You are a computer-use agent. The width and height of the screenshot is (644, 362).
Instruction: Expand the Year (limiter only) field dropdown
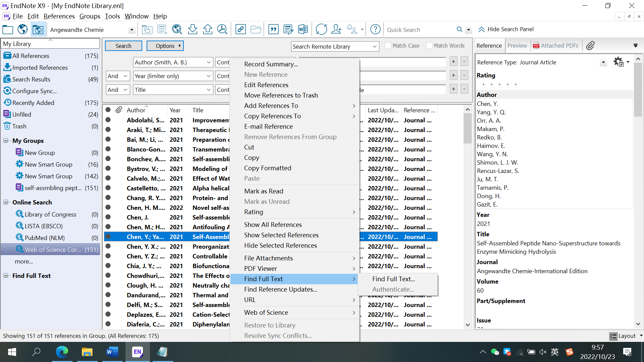[208, 76]
